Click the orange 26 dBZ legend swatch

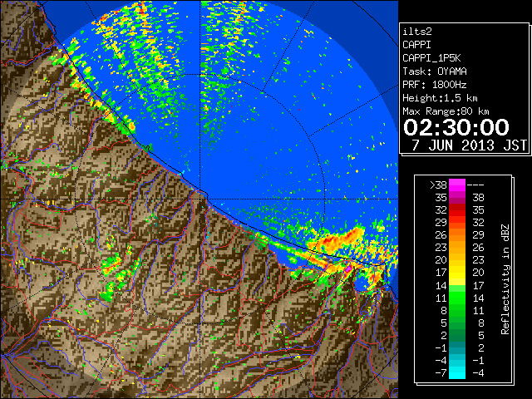[457, 234]
